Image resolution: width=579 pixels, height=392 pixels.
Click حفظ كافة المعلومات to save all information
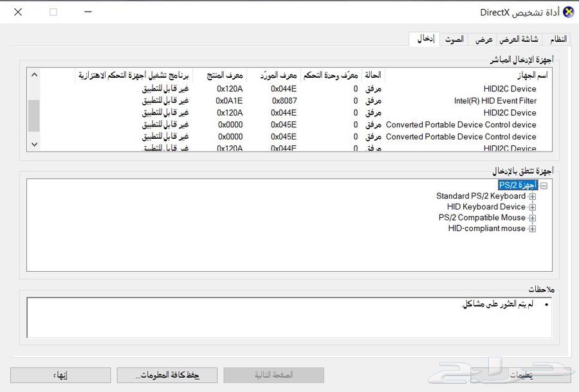pos(167,375)
